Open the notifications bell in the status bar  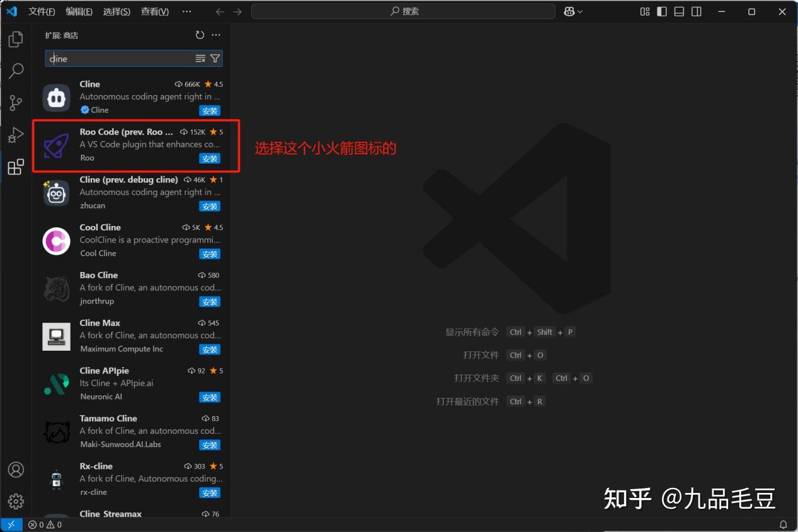click(x=783, y=524)
